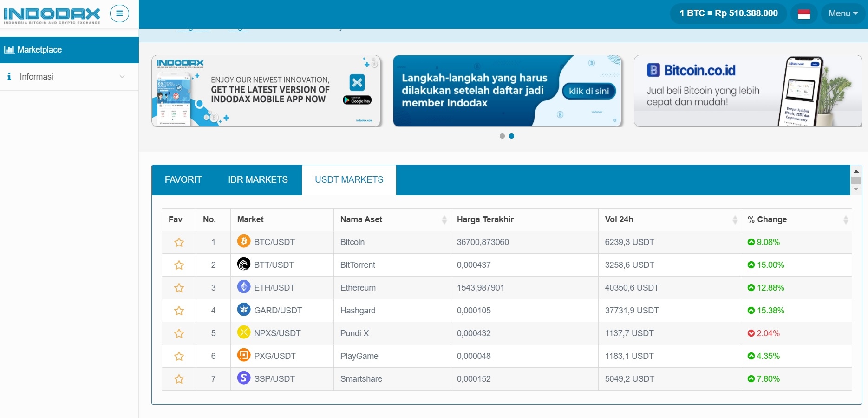The height and width of the screenshot is (418, 868).
Task: Click 'klik di sini' banner button
Action: 589,91
